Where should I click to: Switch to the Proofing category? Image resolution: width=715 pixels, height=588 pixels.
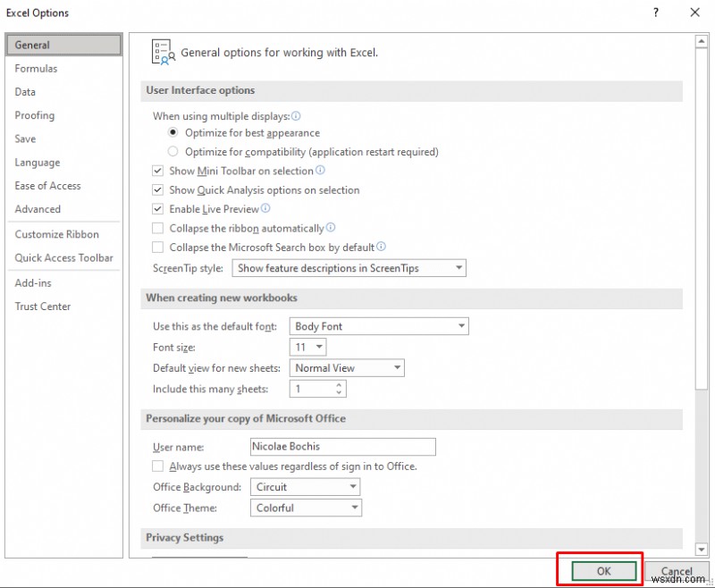point(63,115)
